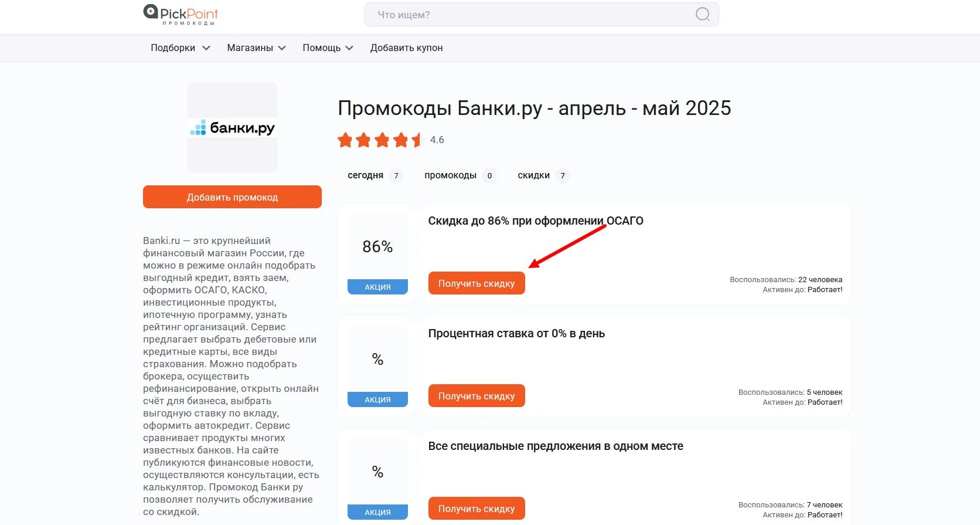Get discount for Все специальные предложения offer

[x=477, y=509]
